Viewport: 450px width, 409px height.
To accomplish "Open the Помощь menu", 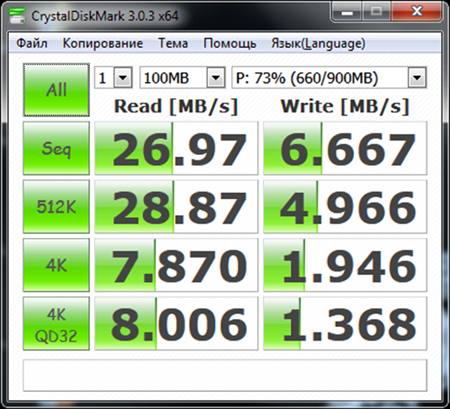I will [x=230, y=43].
